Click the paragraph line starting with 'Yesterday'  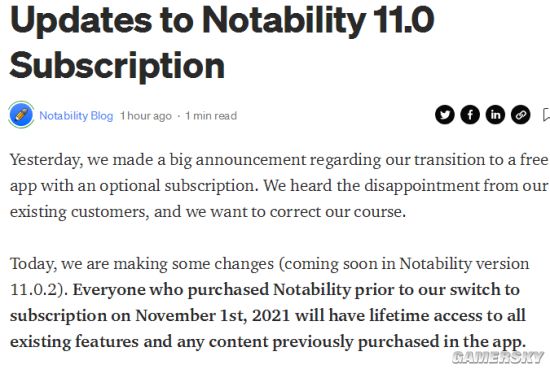coord(279,161)
